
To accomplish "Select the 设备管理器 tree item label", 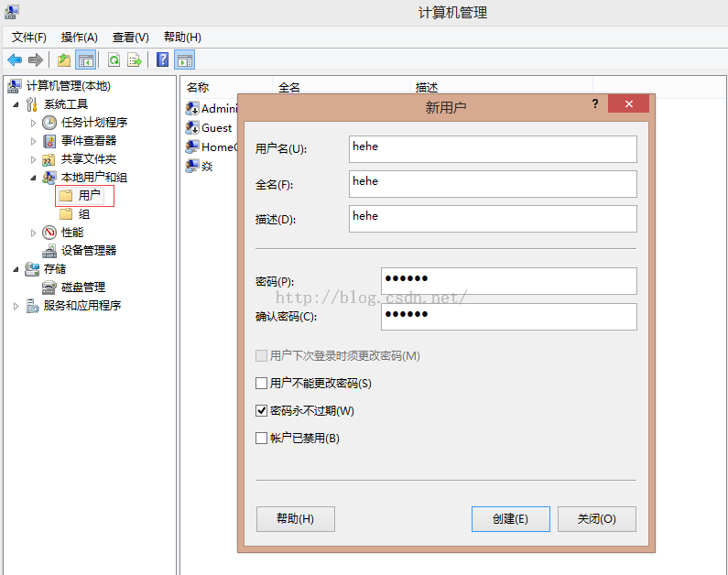I will pyautogui.click(x=89, y=251).
